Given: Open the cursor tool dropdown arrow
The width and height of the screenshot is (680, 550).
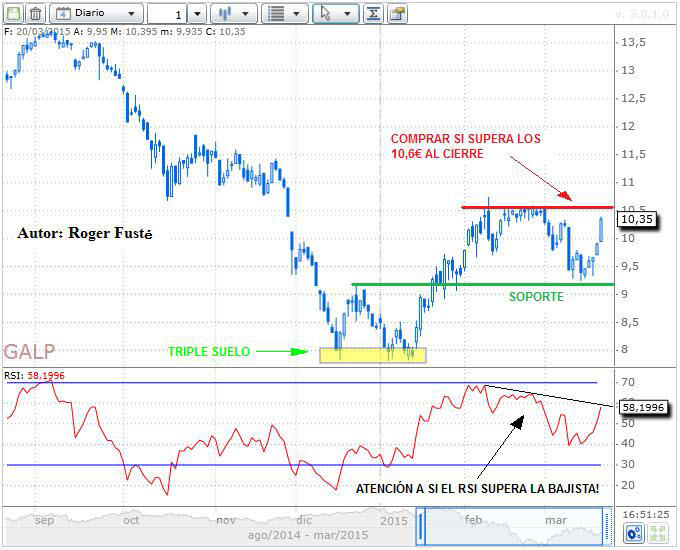Looking at the screenshot, I should point(347,14).
